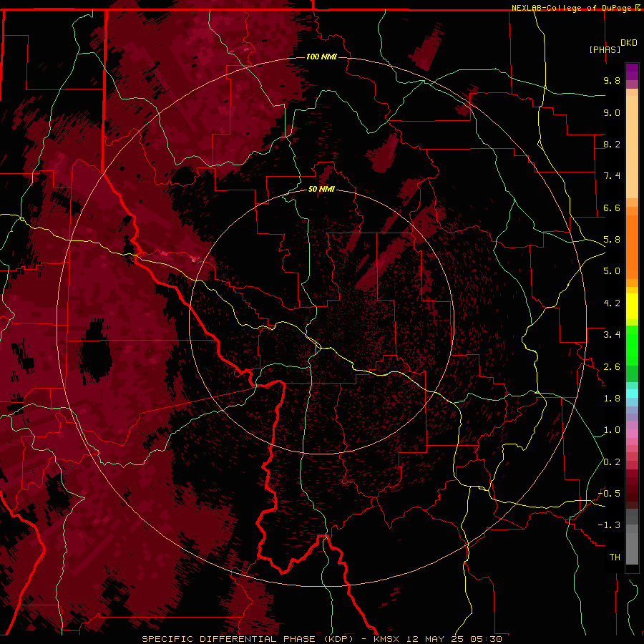Image resolution: width=644 pixels, height=644 pixels.
Task: Click the 6.6 legend value
Action: pyautogui.click(x=612, y=208)
